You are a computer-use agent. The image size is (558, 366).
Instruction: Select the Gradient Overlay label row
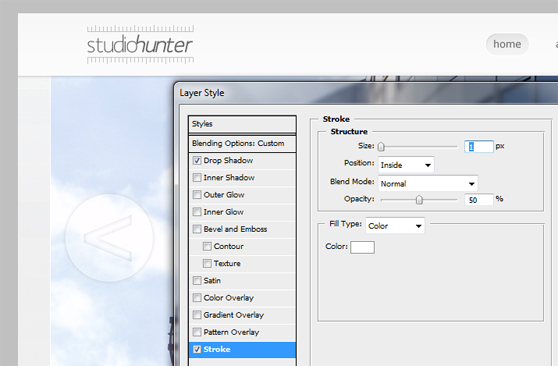point(242,315)
